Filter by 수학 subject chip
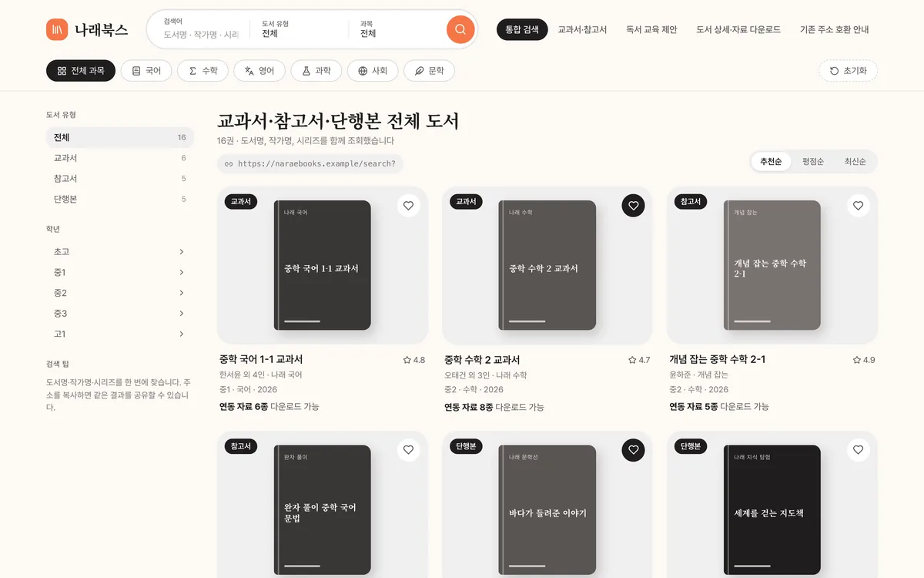Image resolution: width=924 pixels, height=578 pixels. tap(203, 71)
